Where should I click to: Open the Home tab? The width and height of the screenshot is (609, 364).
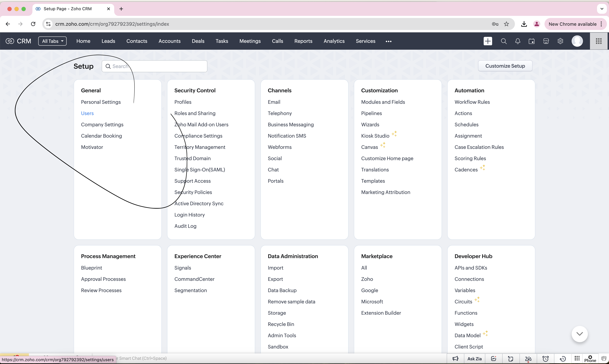pos(83,41)
